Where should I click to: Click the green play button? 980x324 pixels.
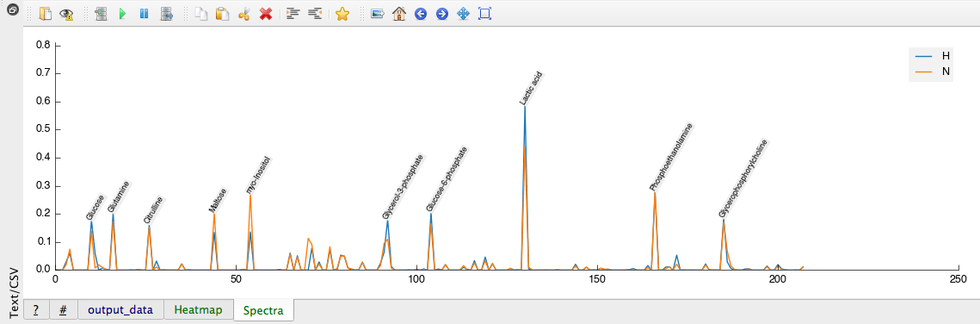tap(122, 14)
